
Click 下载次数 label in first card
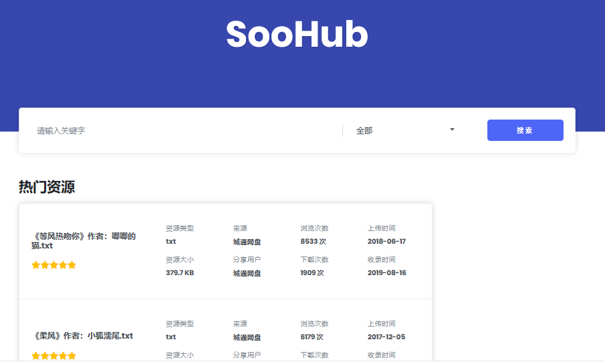pyautogui.click(x=314, y=260)
